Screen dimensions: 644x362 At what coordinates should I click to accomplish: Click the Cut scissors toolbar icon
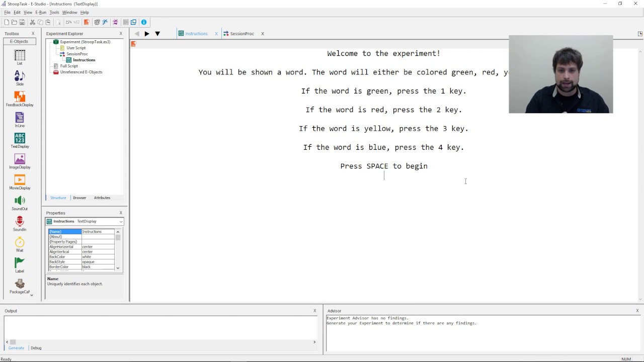[x=33, y=22]
